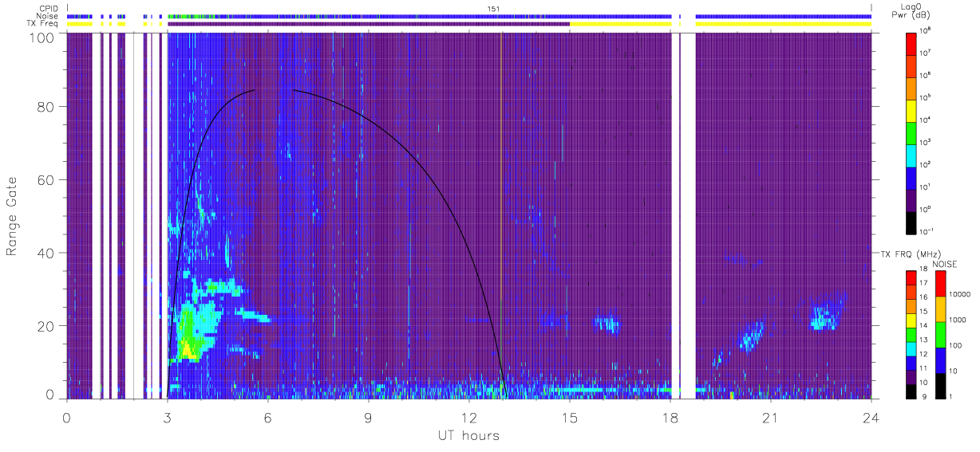This screenshot has width=980, height=452.
Task: Click Range Gate tick label "40"
Action: tap(45, 253)
